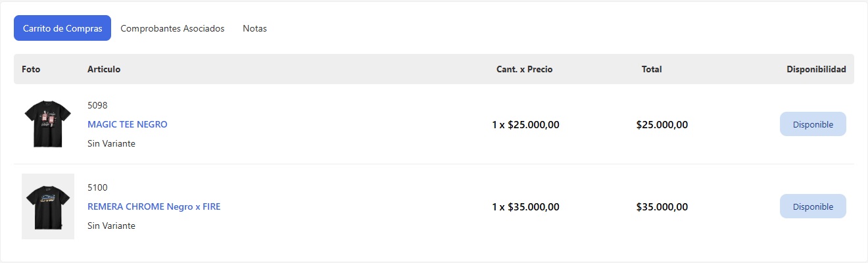Click the MAGIC TEE NEGRO product thumbnail

[x=47, y=124]
